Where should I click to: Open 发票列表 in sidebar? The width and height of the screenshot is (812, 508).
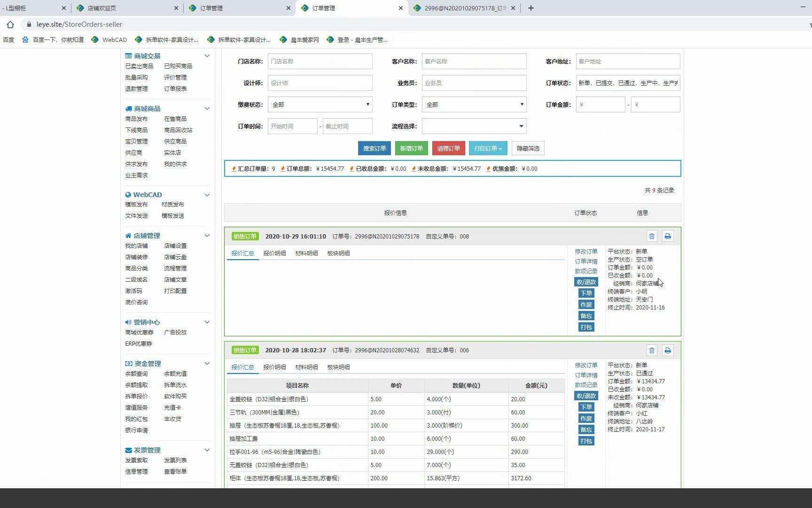click(175, 460)
